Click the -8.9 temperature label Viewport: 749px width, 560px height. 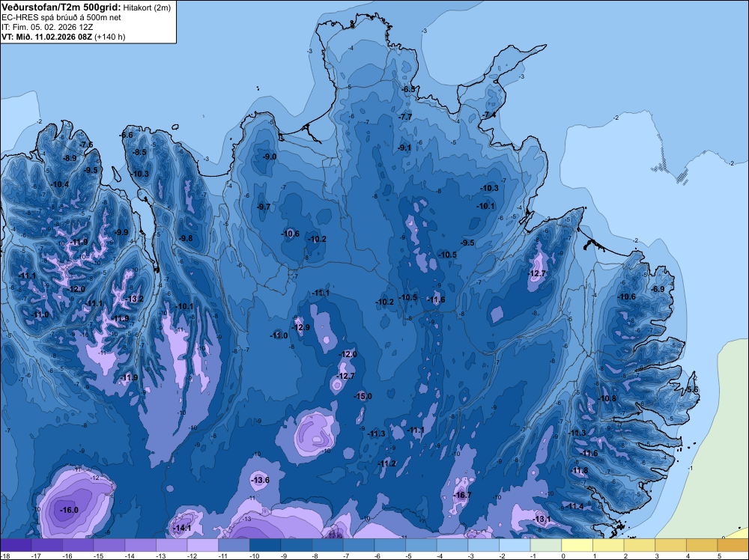tap(70, 158)
